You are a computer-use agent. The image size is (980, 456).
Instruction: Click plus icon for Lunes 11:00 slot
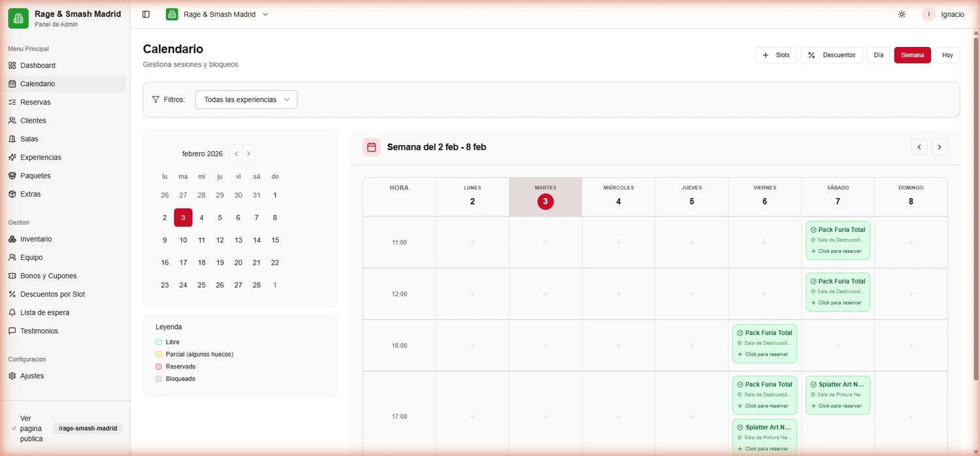click(472, 242)
